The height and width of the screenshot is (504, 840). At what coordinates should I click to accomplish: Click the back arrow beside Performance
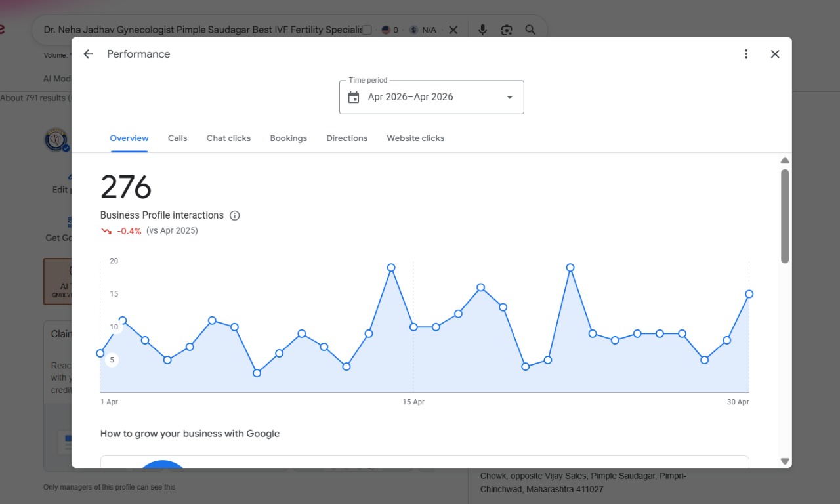tap(89, 54)
